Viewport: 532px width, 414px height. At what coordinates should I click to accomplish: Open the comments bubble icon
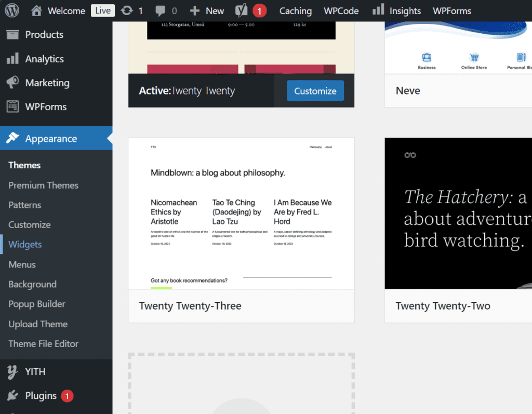[x=160, y=11]
